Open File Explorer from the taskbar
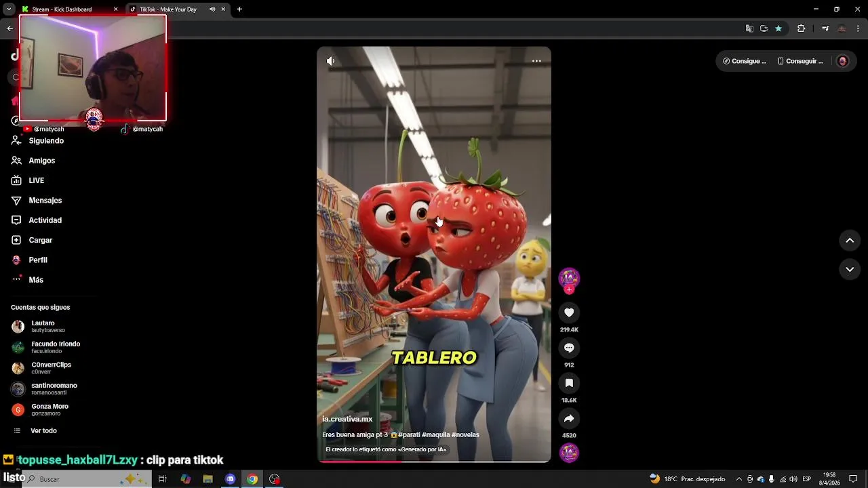The image size is (868, 488). 208,479
